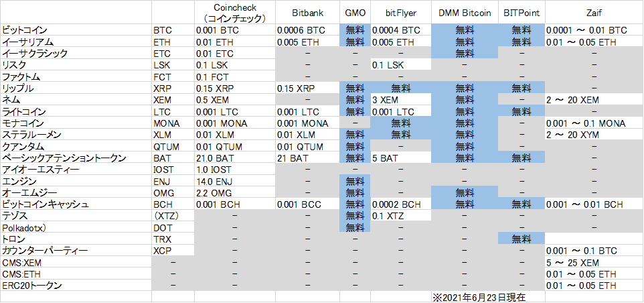
Task: Click the IOST ticker symbol cell
Action: tap(173, 170)
